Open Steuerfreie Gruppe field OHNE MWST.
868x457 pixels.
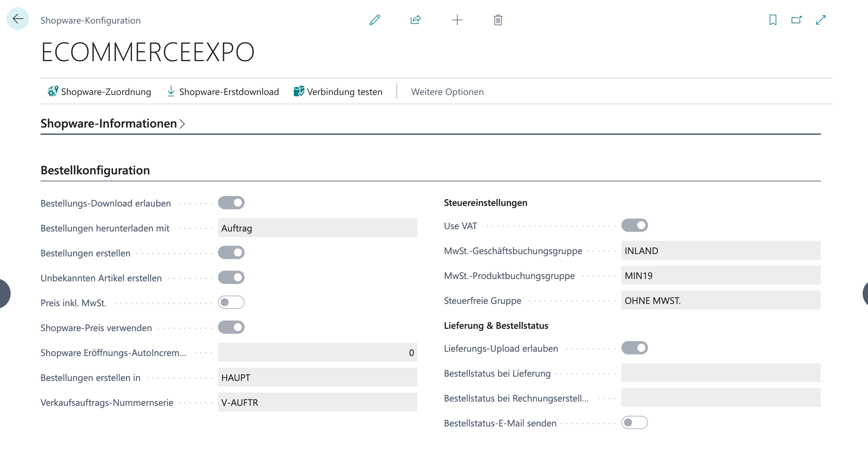(721, 300)
